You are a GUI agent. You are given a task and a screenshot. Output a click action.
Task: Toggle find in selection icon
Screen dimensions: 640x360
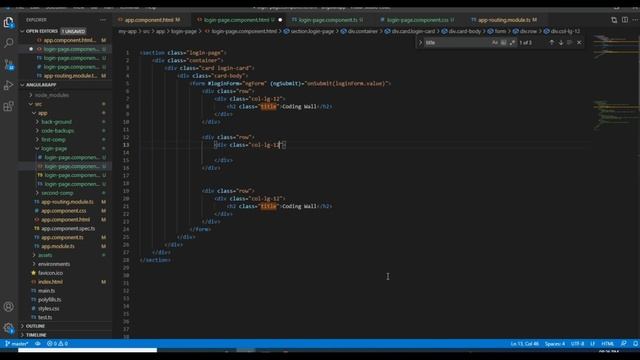coord(570,42)
